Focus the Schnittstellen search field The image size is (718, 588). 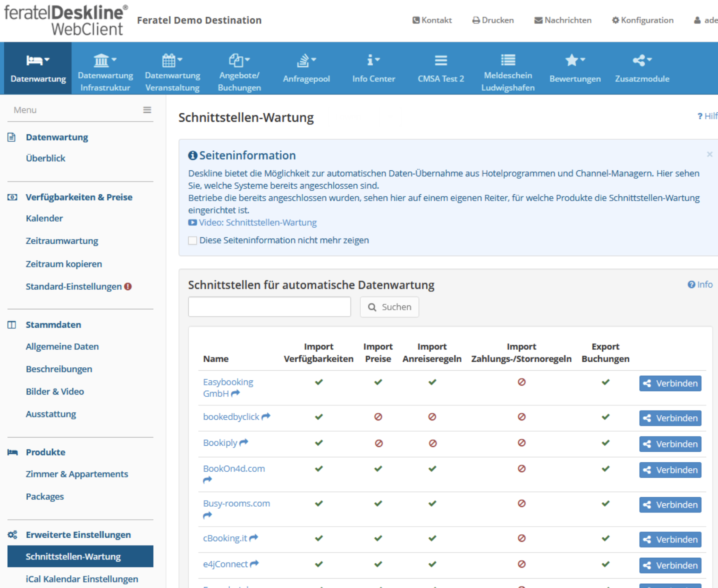tap(270, 307)
